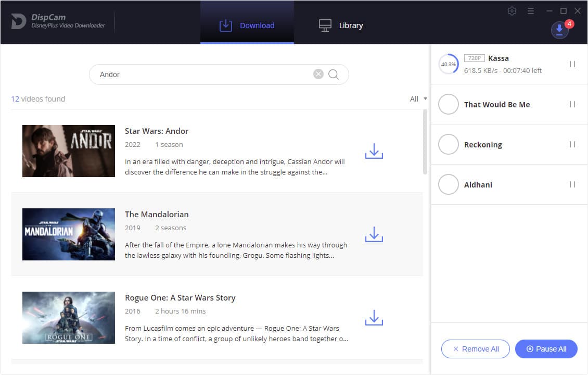
Task: Click the Kassa download title
Action: point(498,58)
